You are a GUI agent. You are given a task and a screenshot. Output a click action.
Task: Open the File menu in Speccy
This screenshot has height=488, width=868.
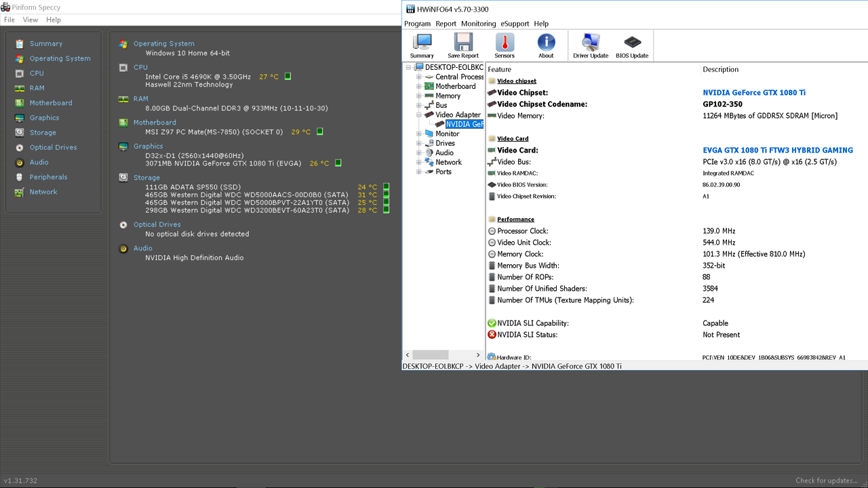[x=9, y=20]
